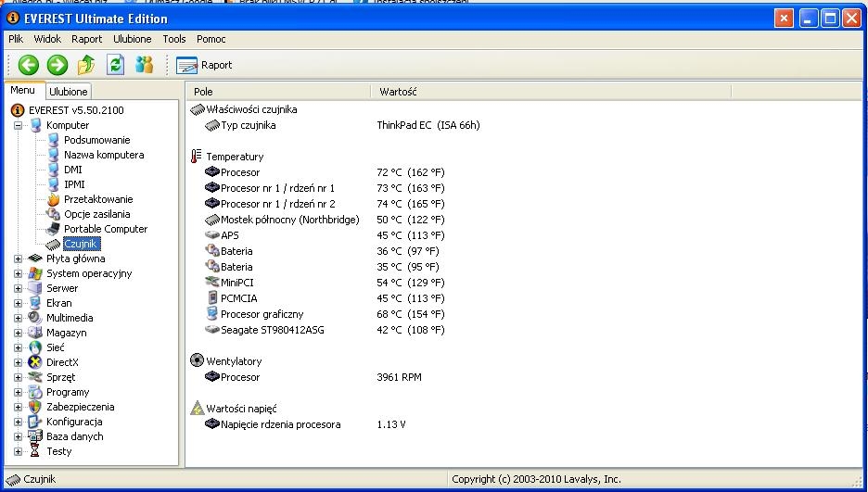Viewport: 868px width, 492px height.
Task: Click the Wartość column header
Action: click(552, 92)
